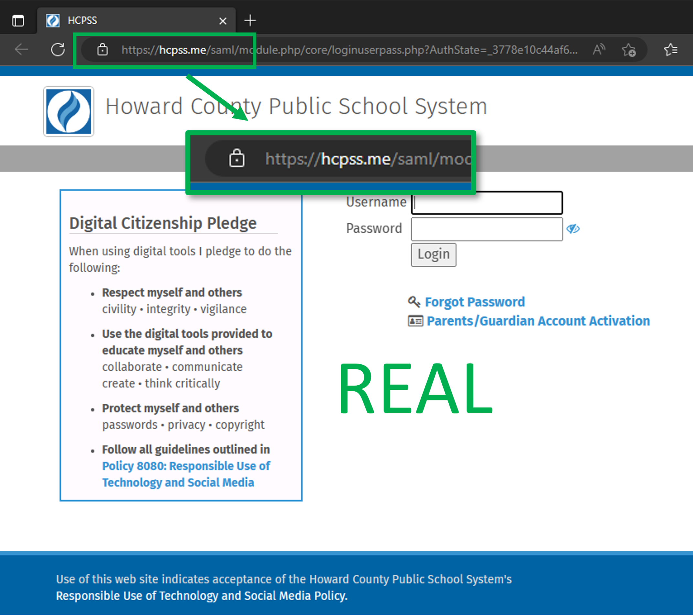Focus the Password input field
The width and height of the screenshot is (693, 616).
coord(487,229)
